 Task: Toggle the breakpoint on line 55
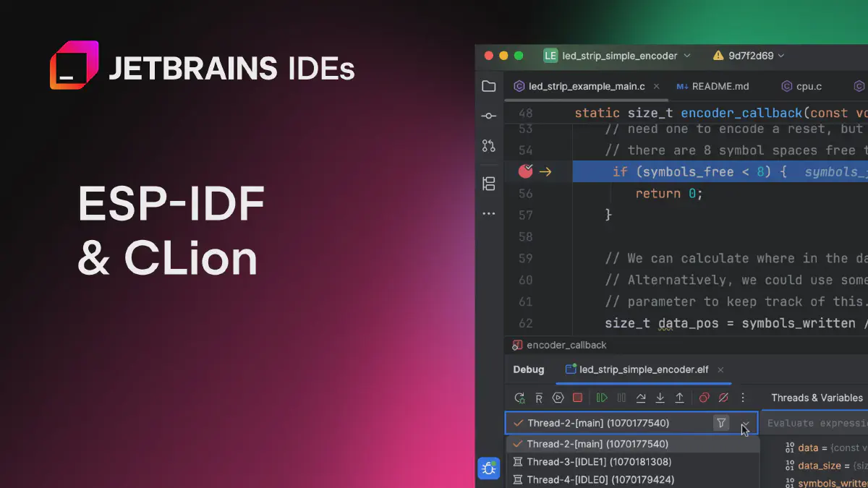click(526, 171)
